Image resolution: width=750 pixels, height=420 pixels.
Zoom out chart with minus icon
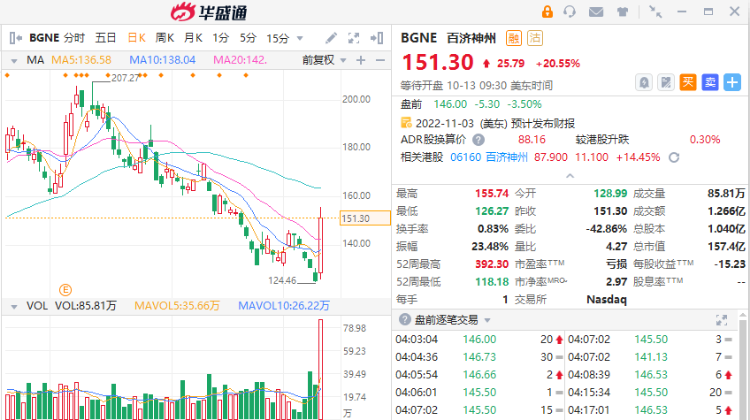[x=380, y=60]
